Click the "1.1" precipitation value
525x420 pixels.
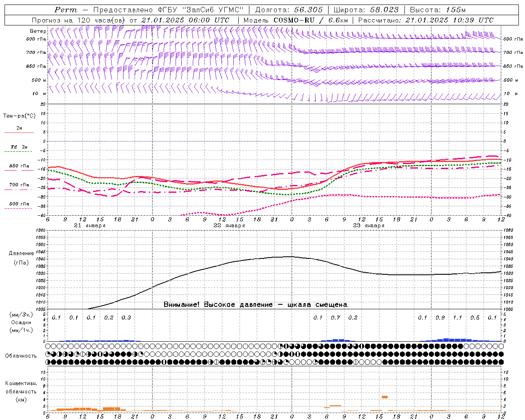(457, 317)
